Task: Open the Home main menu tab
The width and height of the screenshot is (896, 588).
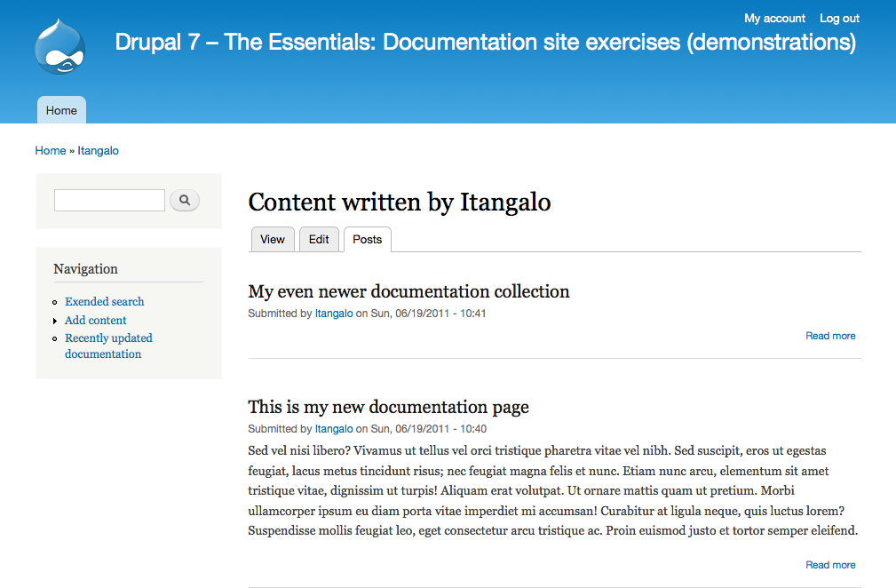Action: [61, 110]
